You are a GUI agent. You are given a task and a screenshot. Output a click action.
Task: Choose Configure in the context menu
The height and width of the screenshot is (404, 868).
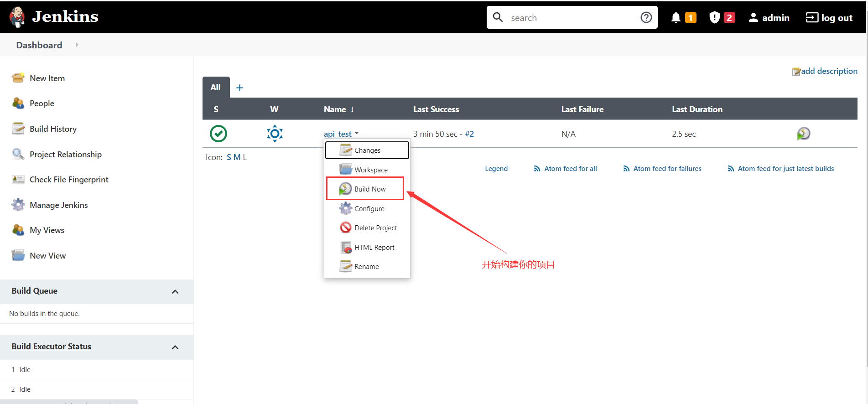369,208
